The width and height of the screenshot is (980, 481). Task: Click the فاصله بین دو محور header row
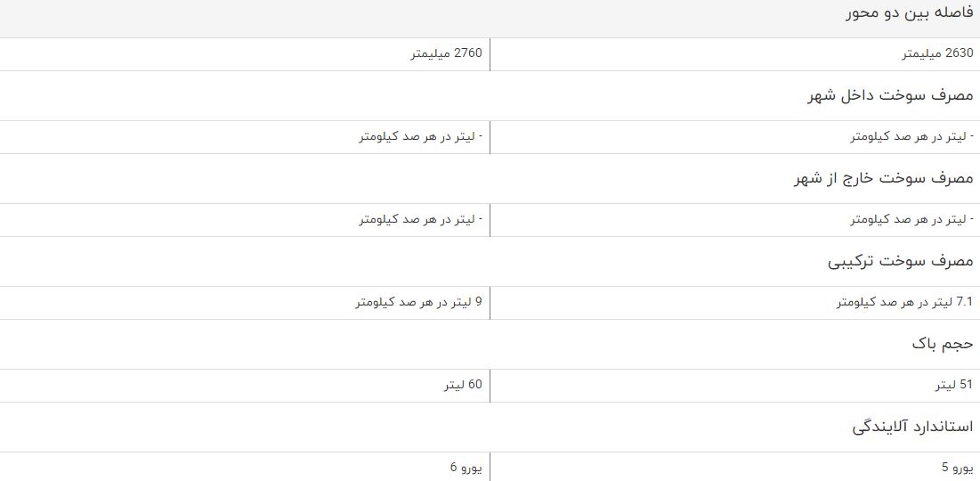tap(490, 19)
